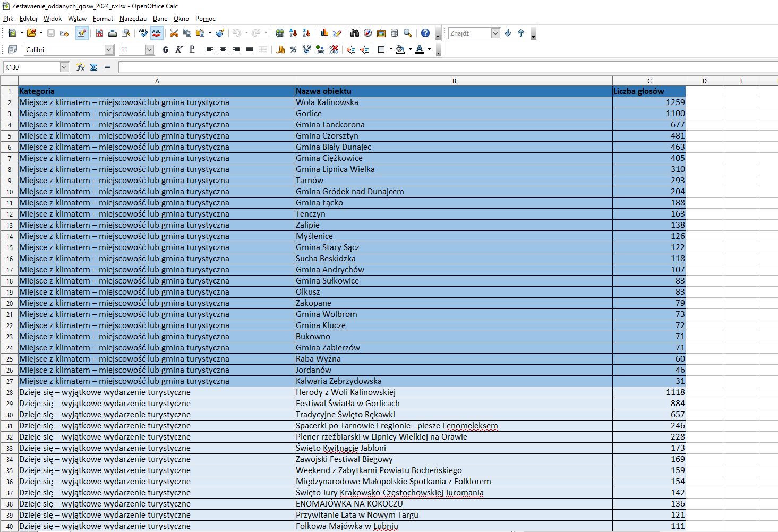Image resolution: width=778 pixels, height=532 pixels.
Task: Find previous with up arrow
Action: point(521,33)
